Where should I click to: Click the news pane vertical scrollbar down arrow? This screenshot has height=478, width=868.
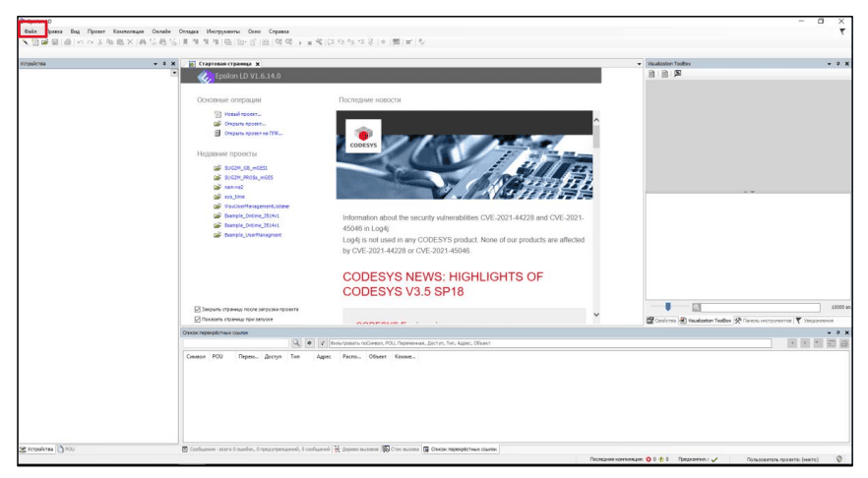(x=596, y=315)
